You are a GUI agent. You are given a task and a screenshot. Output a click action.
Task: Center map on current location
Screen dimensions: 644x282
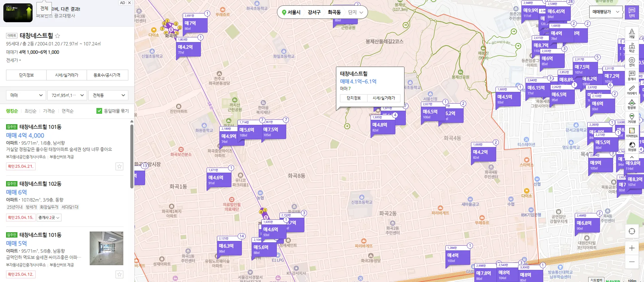click(632, 231)
